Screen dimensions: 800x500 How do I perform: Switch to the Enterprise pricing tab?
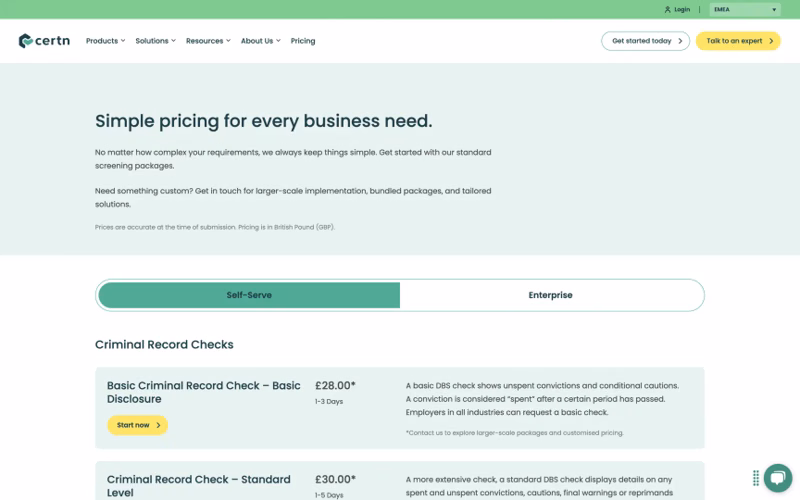coord(551,295)
